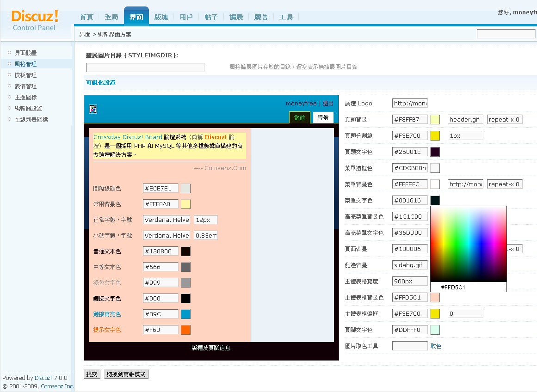Click the yellow 頁頭分割線 color swatch
The image size is (537, 392).
pyautogui.click(x=435, y=135)
